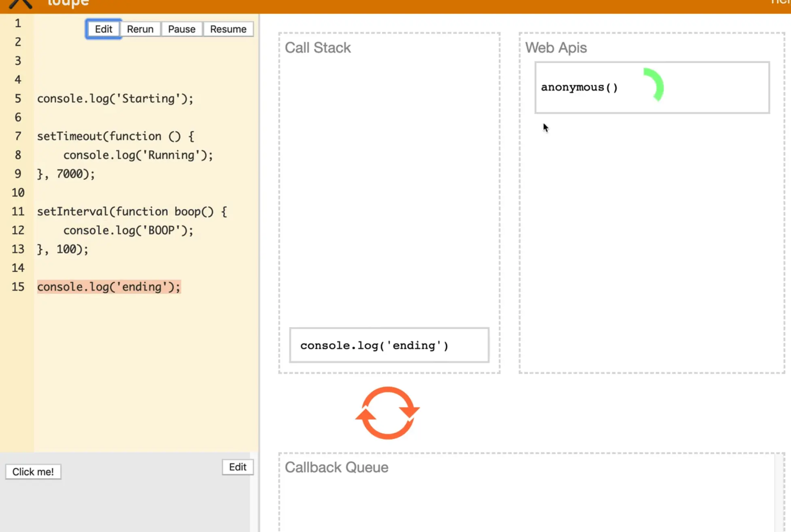Select the anonymous() Web API item
Screen dimensions: 791x532
click(579, 87)
